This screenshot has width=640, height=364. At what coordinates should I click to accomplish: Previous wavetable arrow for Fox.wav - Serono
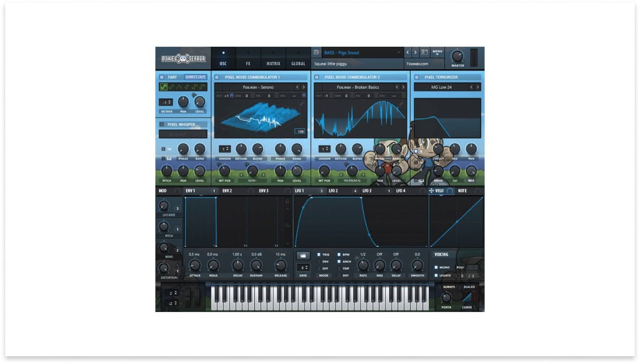(x=297, y=87)
